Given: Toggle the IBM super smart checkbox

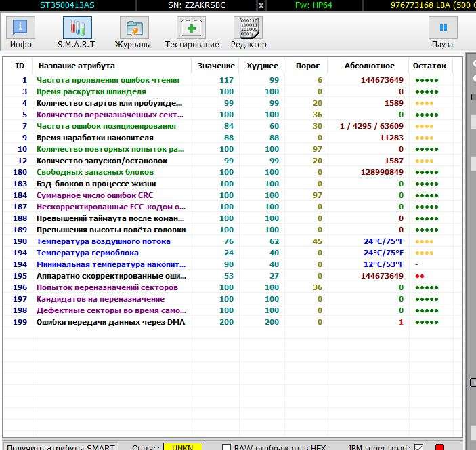Looking at the screenshot, I should click(418, 447).
